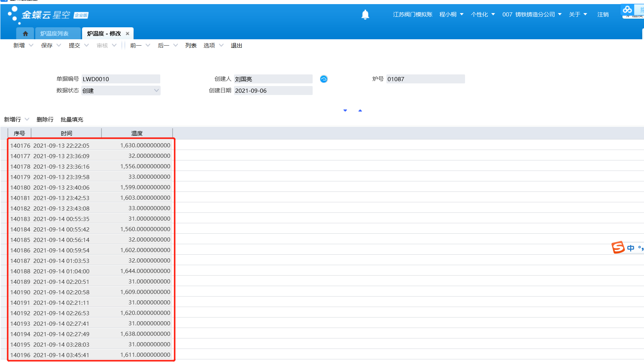Click the blue expand-up triangle
The height and width of the screenshot is (362, 644).
coord(360,111)
